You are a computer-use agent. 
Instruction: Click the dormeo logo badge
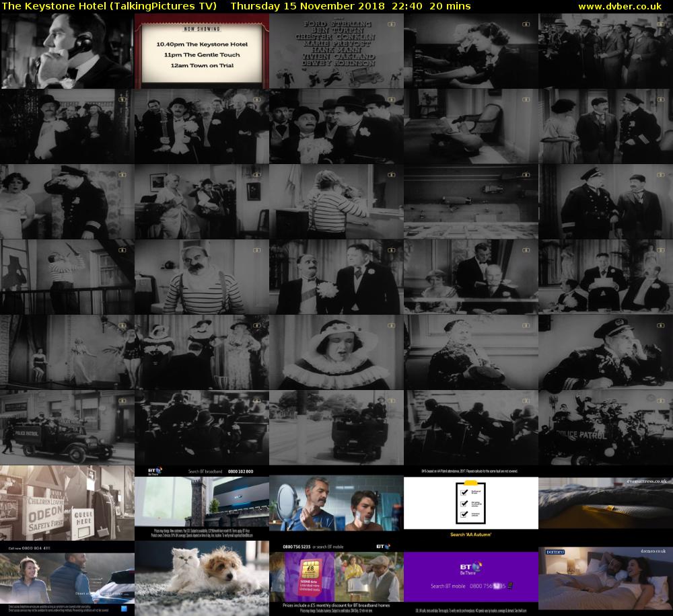click(554, 552)
